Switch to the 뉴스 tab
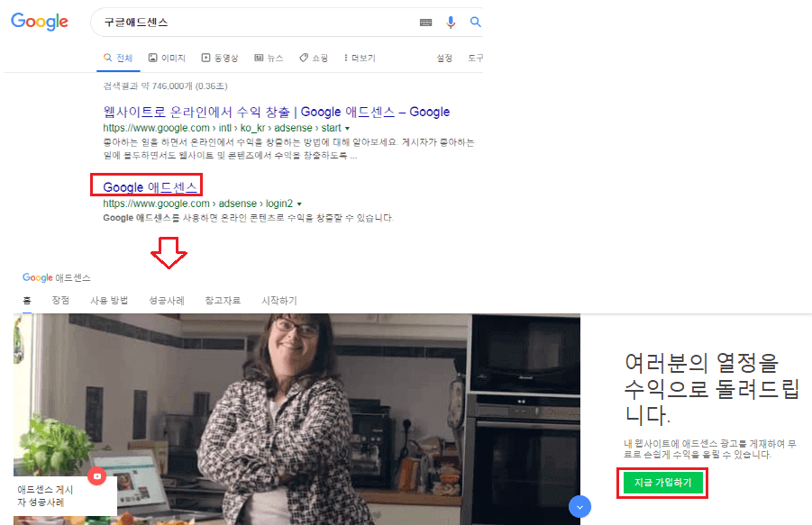812x525 pixels. coord(269,58)
